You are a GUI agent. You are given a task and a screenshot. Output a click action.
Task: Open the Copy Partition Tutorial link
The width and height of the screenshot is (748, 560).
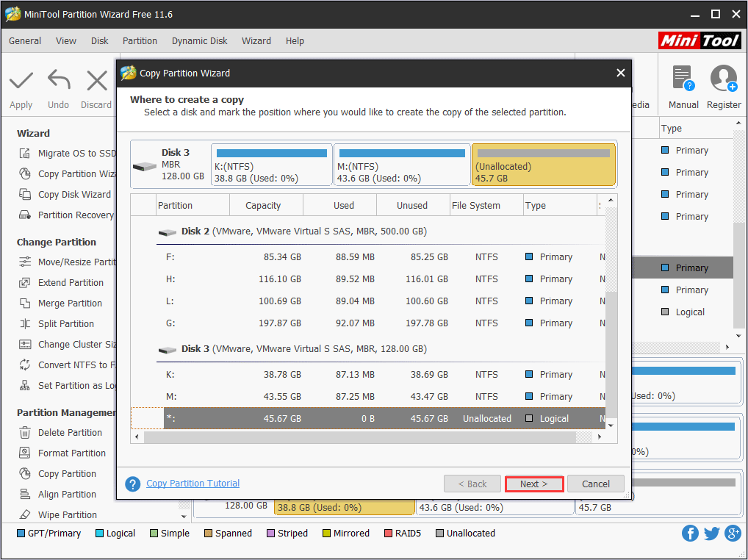(193, 483)
